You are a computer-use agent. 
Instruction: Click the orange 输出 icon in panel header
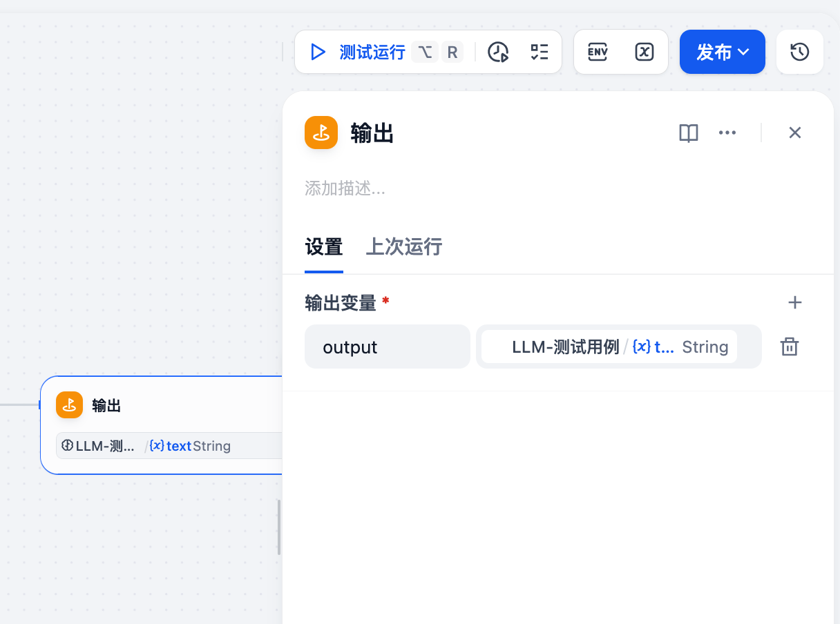pyautogui.click(x=321, y=133)
